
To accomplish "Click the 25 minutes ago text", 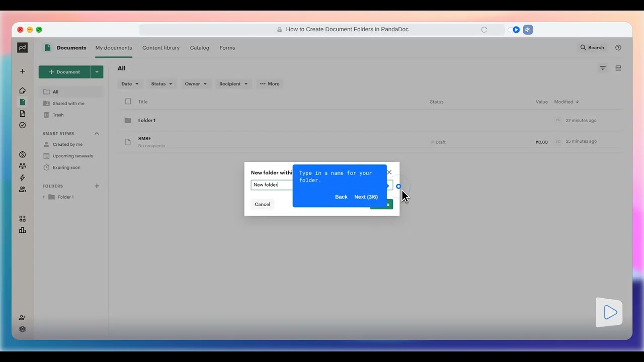I will (x=581, y=141).
